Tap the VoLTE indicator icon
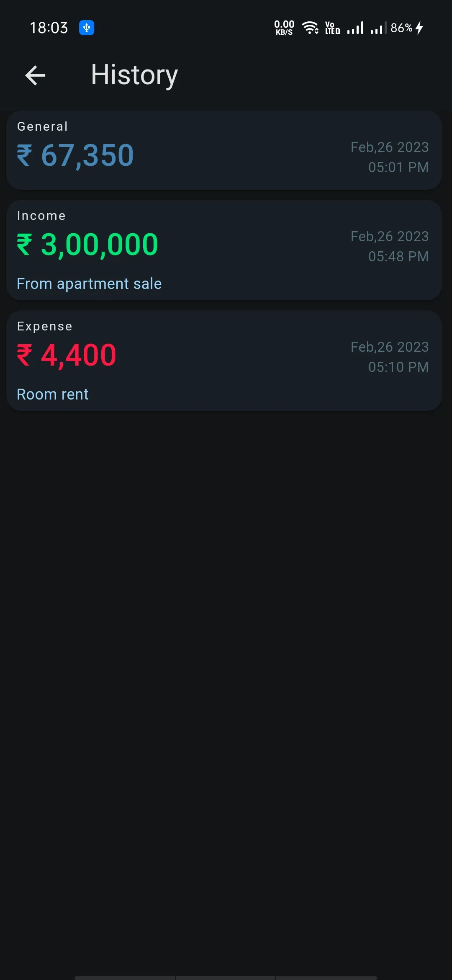The image size is (452, 980). [332, 28]
